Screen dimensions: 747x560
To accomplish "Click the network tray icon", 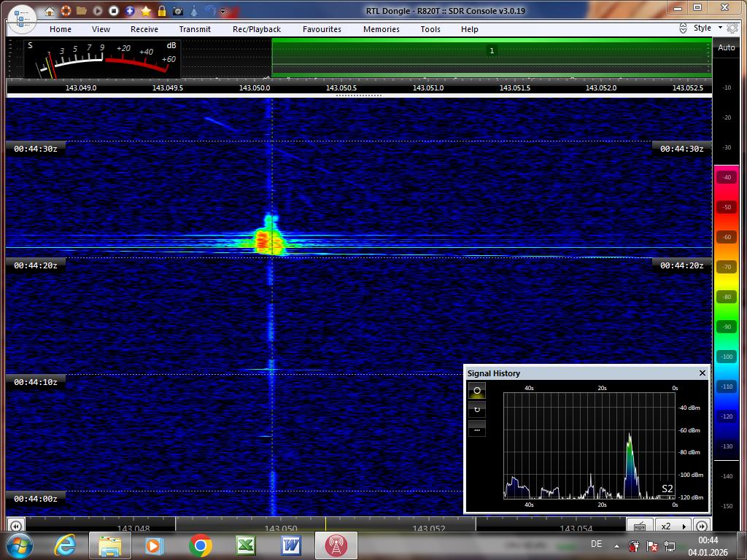I will tap(670, 546).
